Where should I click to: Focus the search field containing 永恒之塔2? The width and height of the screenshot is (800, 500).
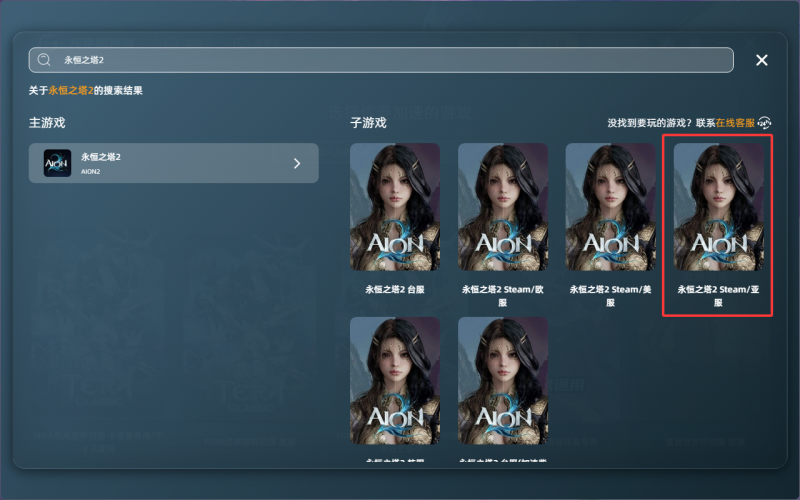click(x=381, y=60)
